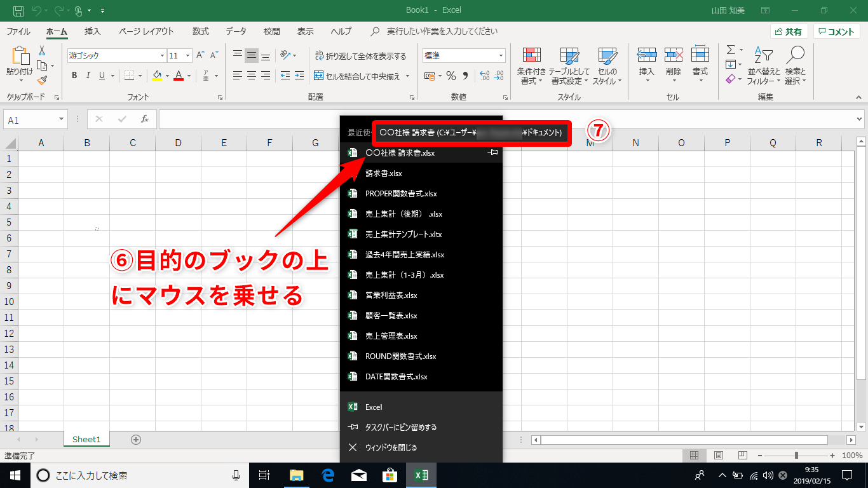The height and width of the screenshot is (488, 868).
Task: Decrease font size with small A icon
Action: tap(215, 55)
